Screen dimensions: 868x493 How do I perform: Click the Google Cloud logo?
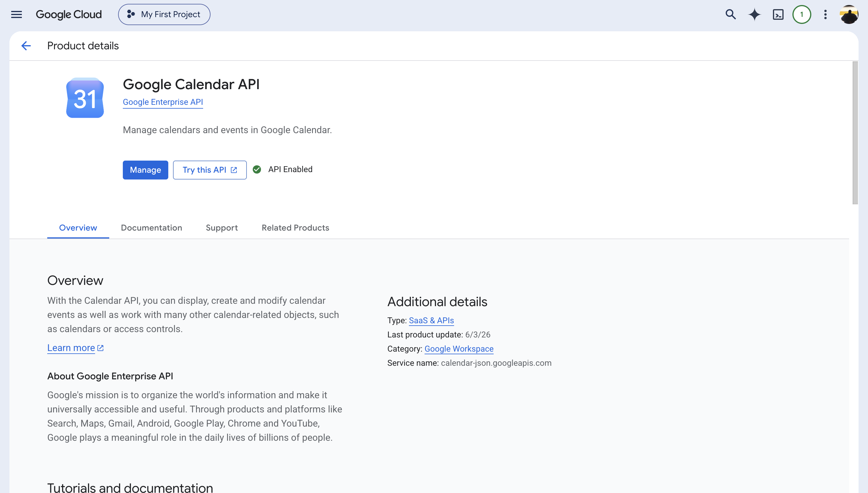tap(69, 14)
